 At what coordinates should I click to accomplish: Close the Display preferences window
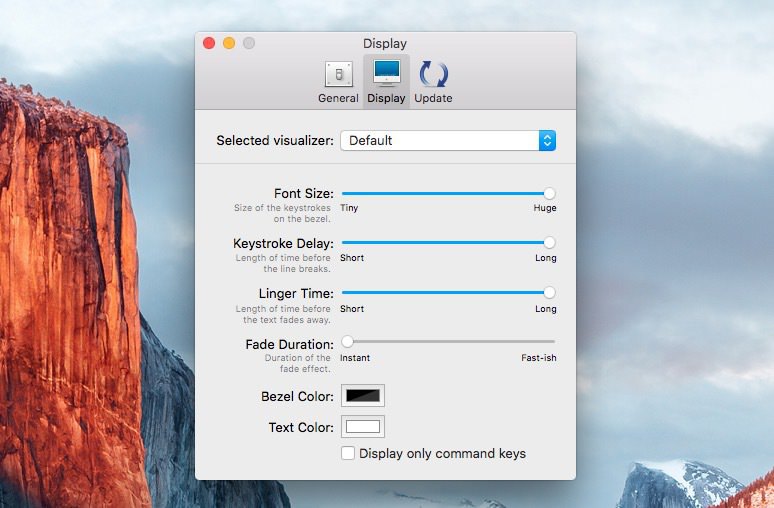coord(209,43)
